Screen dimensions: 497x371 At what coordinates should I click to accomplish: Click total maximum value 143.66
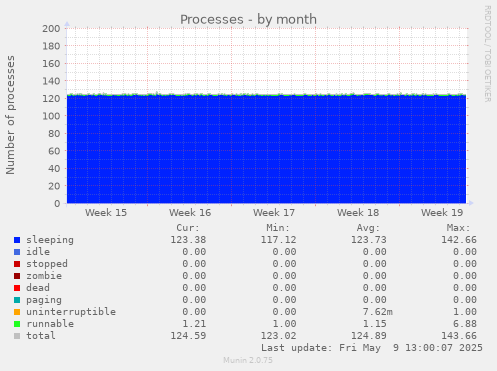pos(459,336)
